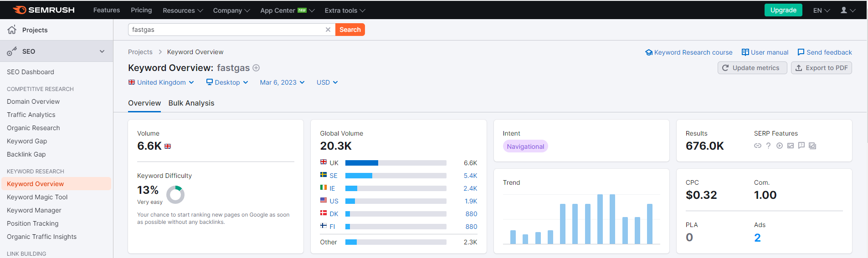Open Position Tracking in sidebar
The height and width of the screenshot is (258, 868).
pos(33,223)
